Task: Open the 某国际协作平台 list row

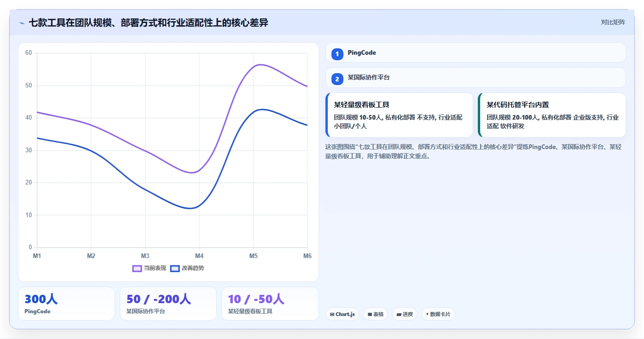Action: 476,78
